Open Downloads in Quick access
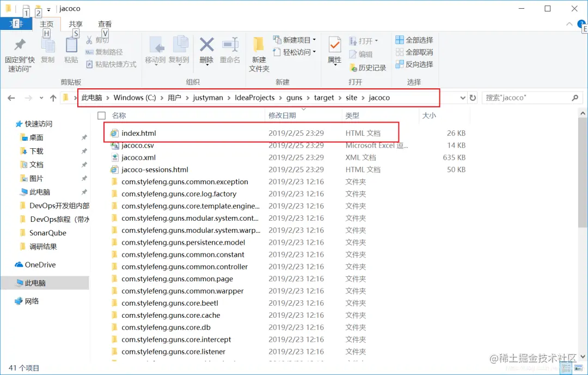The image size is (588, 375). pos(36,151)
